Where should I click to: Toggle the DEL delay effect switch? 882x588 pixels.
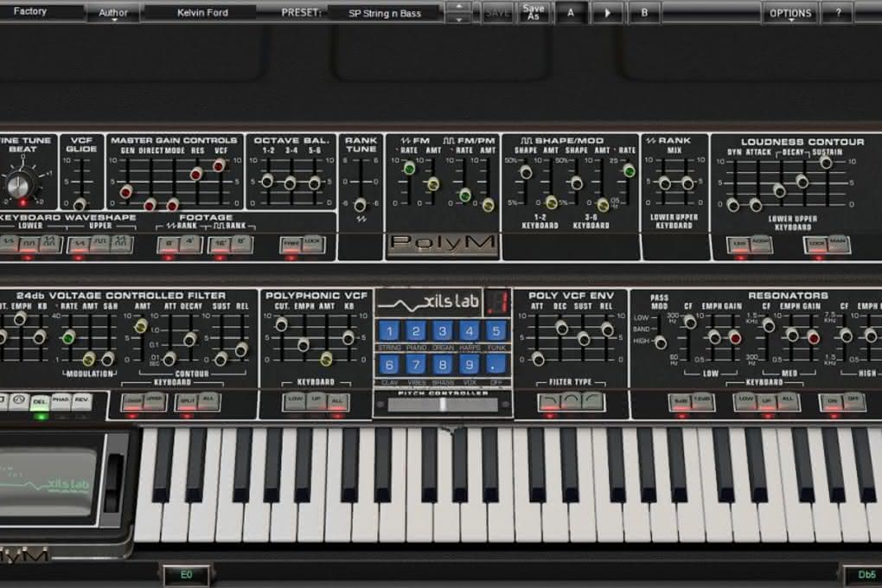tap(40, 401)
